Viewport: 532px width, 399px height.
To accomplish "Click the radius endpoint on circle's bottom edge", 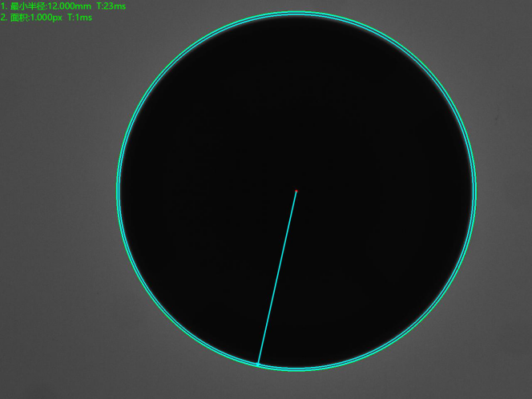I will pos(257,365).
